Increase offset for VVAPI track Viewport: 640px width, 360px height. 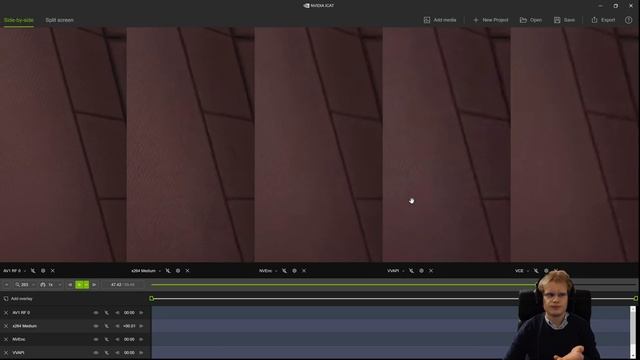pos(141,353)
